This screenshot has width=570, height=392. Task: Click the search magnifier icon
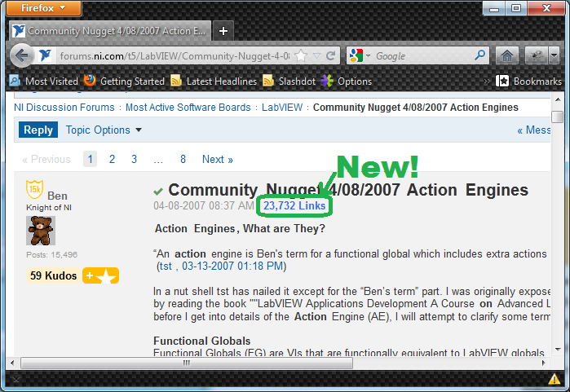[479, 55]
